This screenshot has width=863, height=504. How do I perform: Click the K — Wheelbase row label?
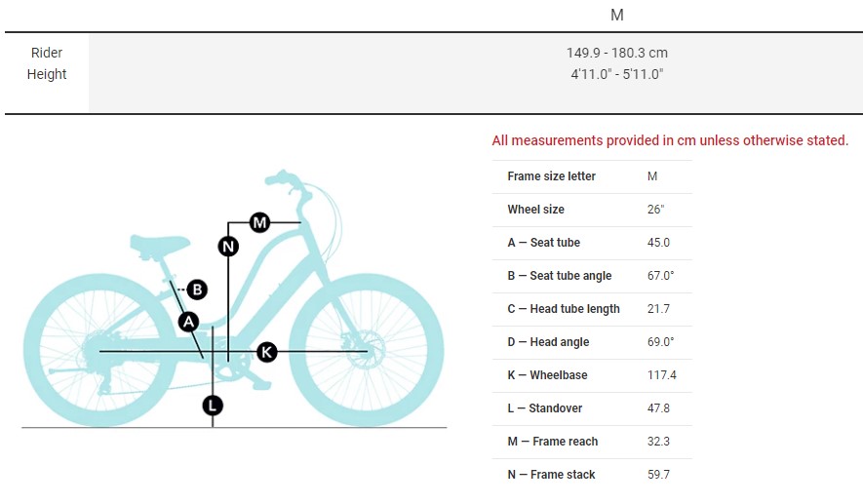tap(547, 375)
